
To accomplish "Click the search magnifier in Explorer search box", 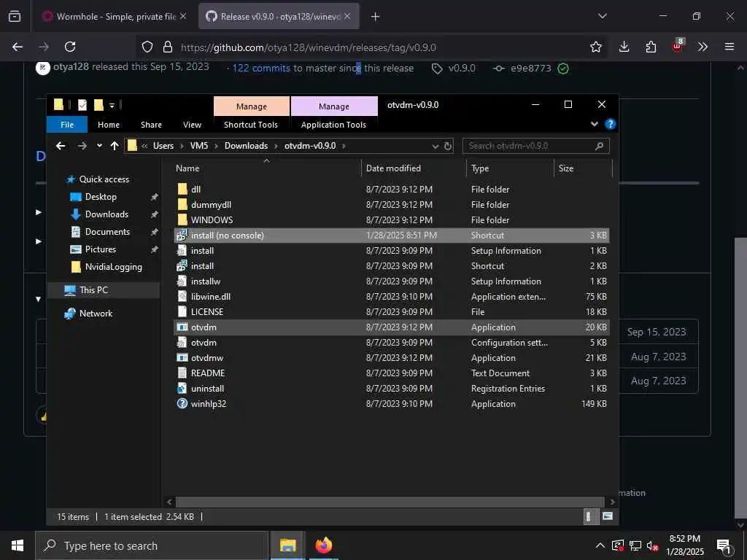I will tap(600, 146).
